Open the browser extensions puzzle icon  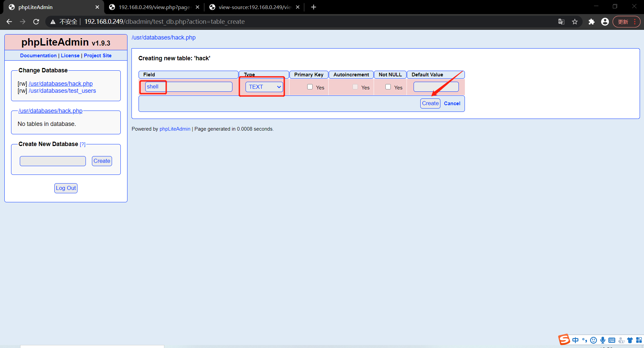591,22
